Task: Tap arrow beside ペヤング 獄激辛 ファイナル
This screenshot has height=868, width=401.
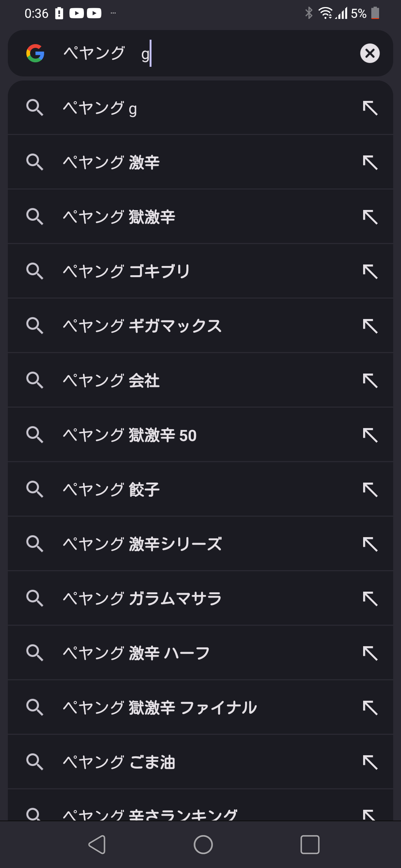Action: (x=370, y=708)
